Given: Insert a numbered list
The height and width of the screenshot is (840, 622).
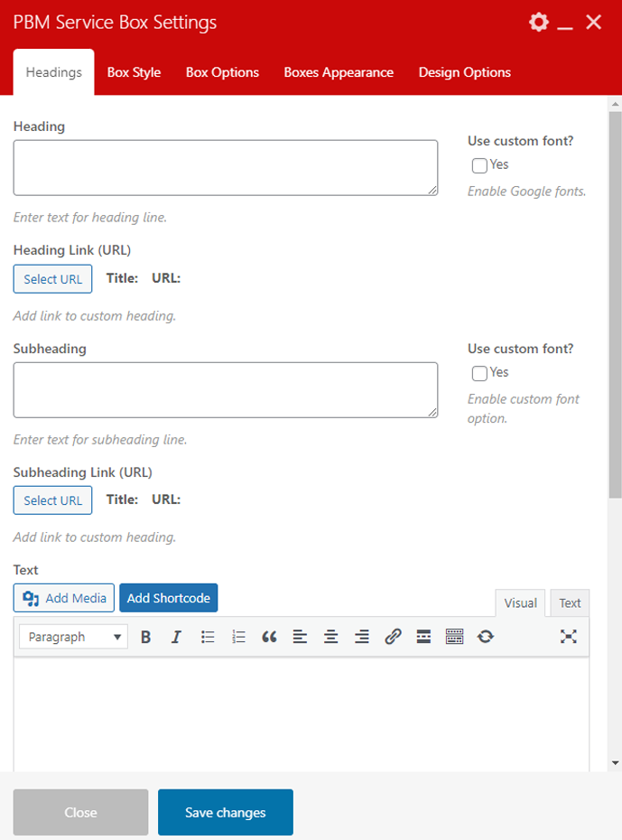Looking at the screenshot, I should pyautogui.click(x=238, y=637).
